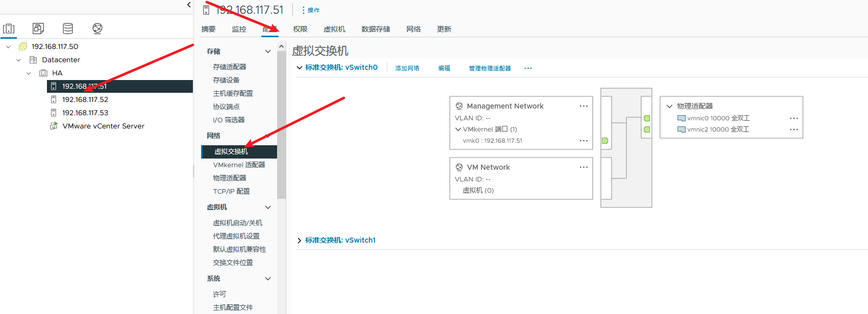868x314 pixels.
Task: Collapse the 物理适配器 list
Action: [669, 107]
